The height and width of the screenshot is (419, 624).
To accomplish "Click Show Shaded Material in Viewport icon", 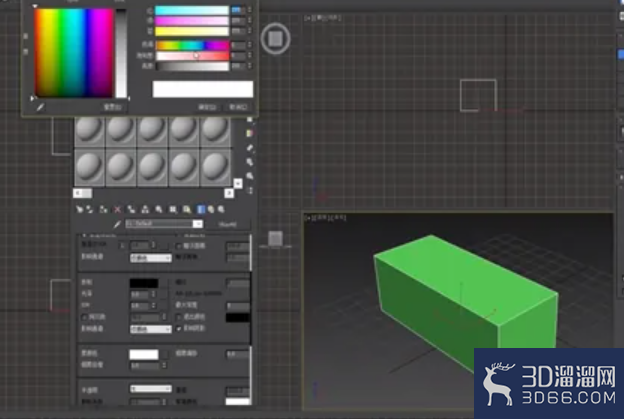I will (x=187, y=209).
